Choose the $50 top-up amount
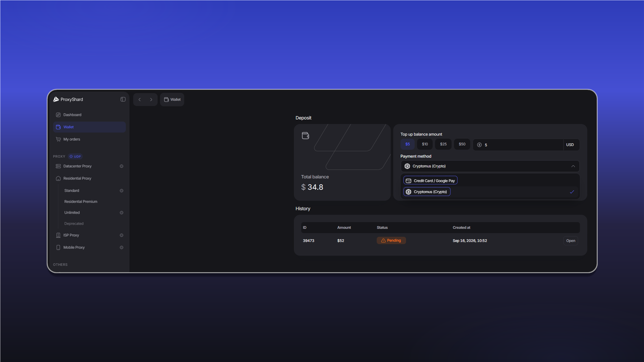Viewport: 644px width, 362px height. tap(462, 144)
